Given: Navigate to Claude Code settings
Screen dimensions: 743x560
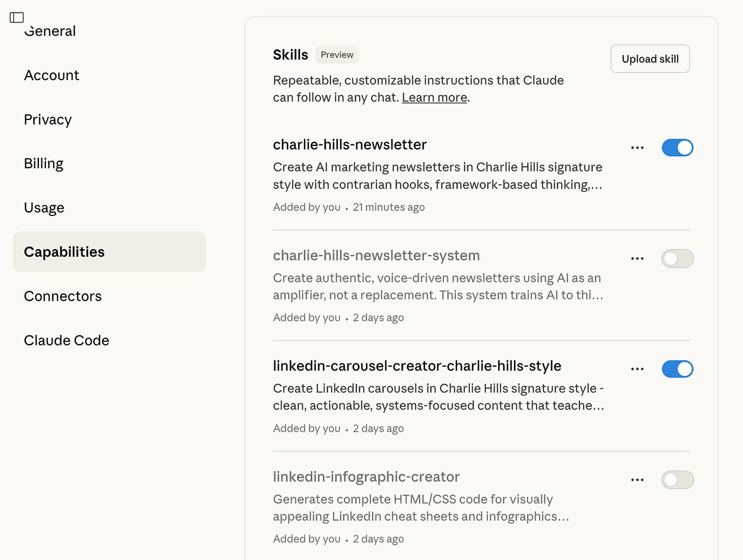Looking at the screenshot, I should point(66,340).
